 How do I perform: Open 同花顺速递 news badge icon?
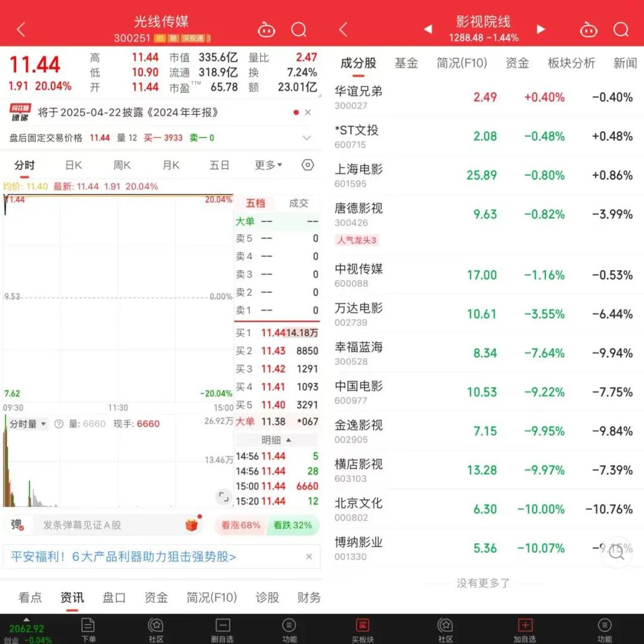(20, 113)
